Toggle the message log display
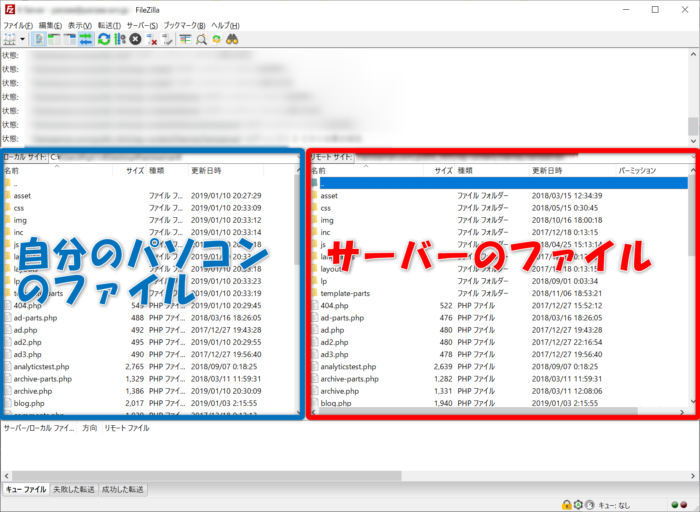This screenshot has width=700, height=512. point(40,39)
